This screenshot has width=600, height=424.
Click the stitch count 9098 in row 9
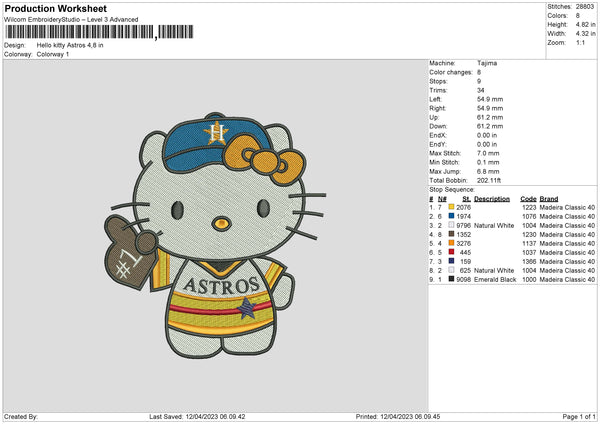point(463,280)
